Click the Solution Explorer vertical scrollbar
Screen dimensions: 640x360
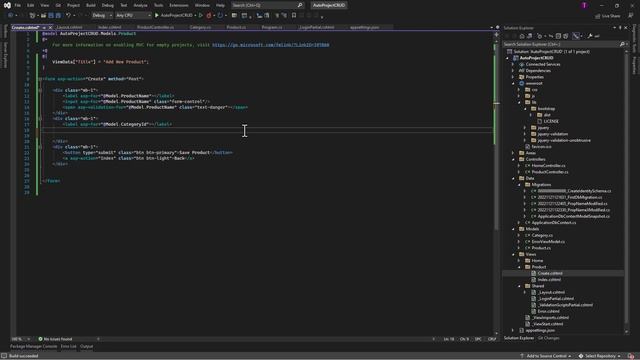627,191
